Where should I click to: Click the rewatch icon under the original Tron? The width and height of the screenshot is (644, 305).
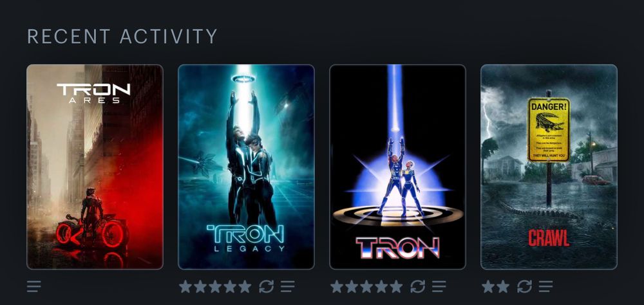coord(418,286)
